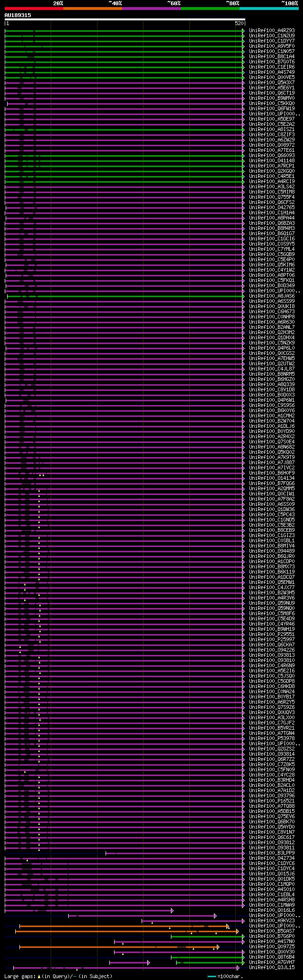
Task: Click label UniRef100_Q66093
Action: tap(272, 155)
